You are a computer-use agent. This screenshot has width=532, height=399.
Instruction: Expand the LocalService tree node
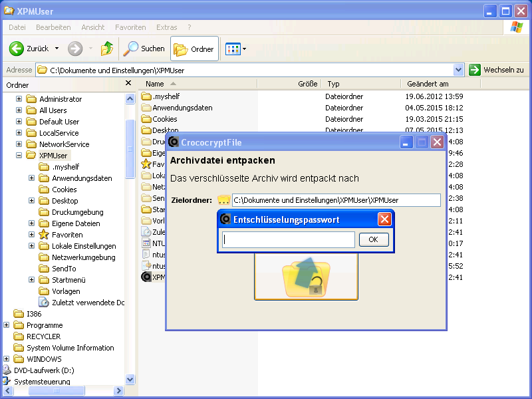coord(19,133)
